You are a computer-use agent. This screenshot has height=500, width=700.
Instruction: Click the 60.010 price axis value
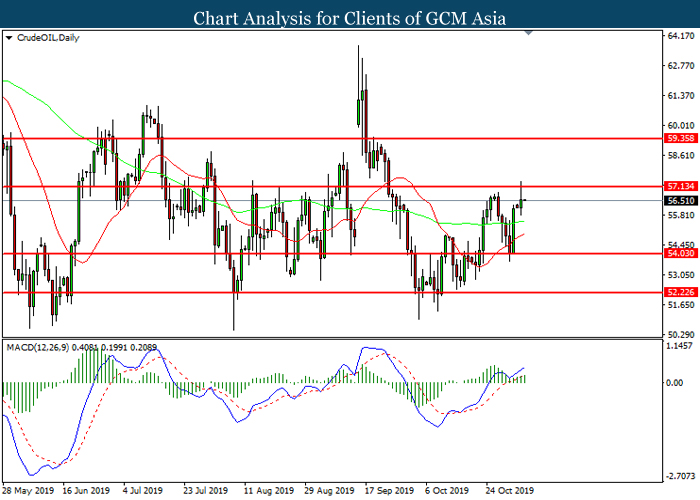681,126
